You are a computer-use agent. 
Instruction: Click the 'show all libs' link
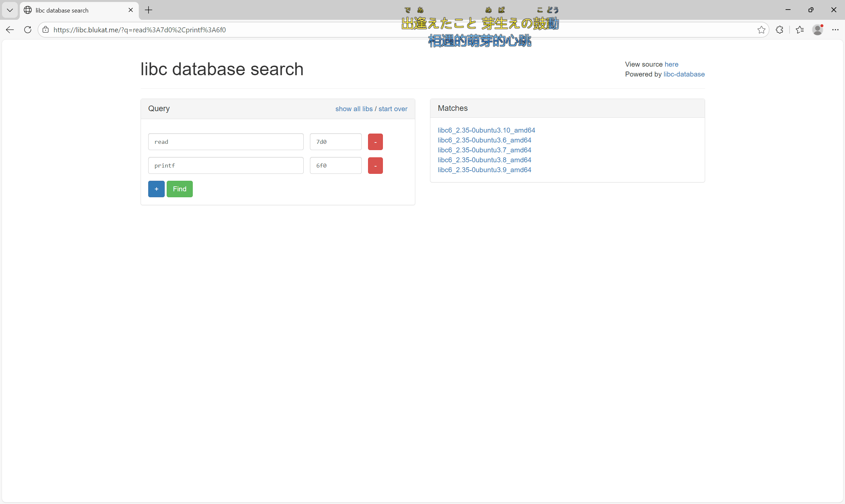click(x=354, y=109)
